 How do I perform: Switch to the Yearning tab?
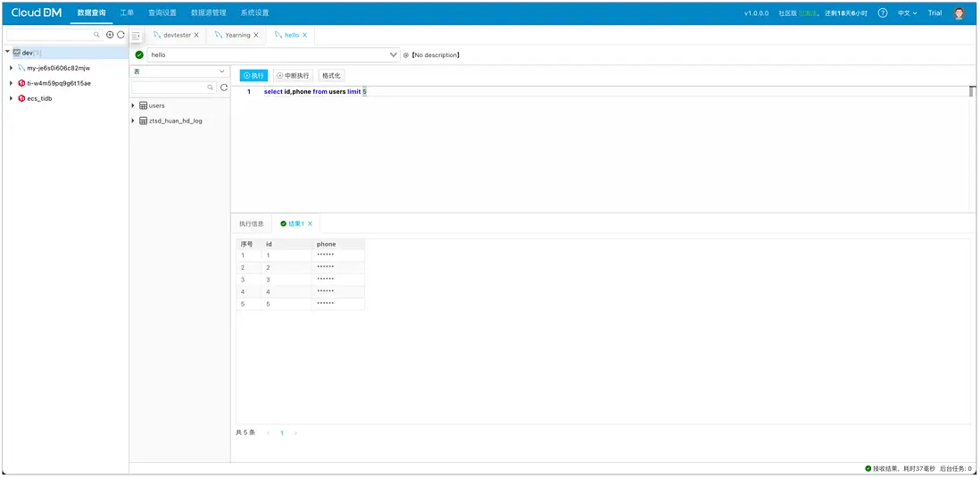coord(237,35)
